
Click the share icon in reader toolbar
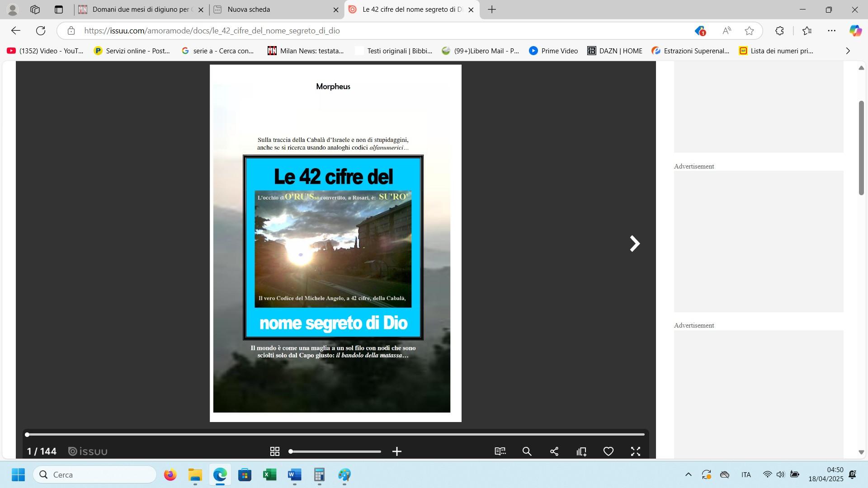click(x=554, y=451)
